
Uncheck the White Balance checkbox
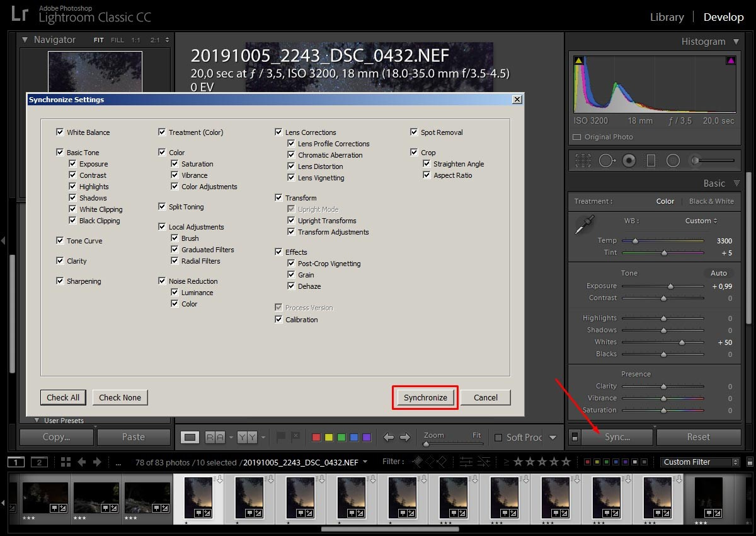click(x=60, y=132)
